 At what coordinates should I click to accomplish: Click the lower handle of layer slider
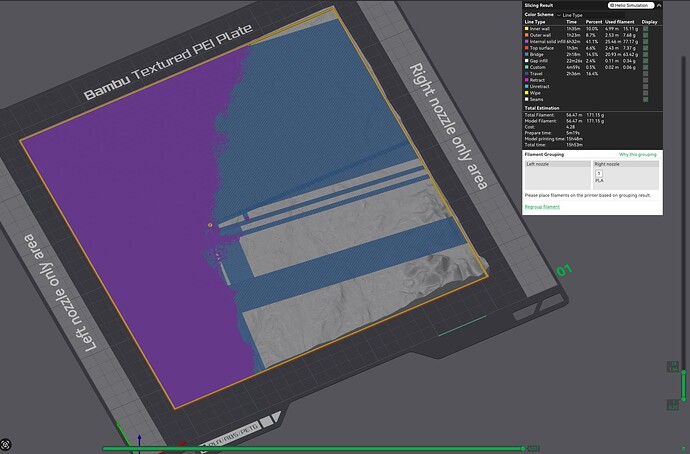coord(684,399)
